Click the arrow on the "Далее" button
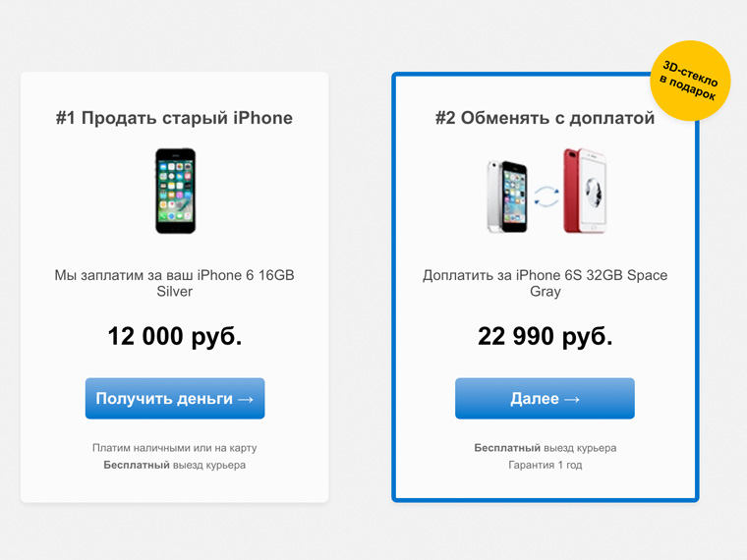Screen dimensions: 747x560 (x=571, y=399)
